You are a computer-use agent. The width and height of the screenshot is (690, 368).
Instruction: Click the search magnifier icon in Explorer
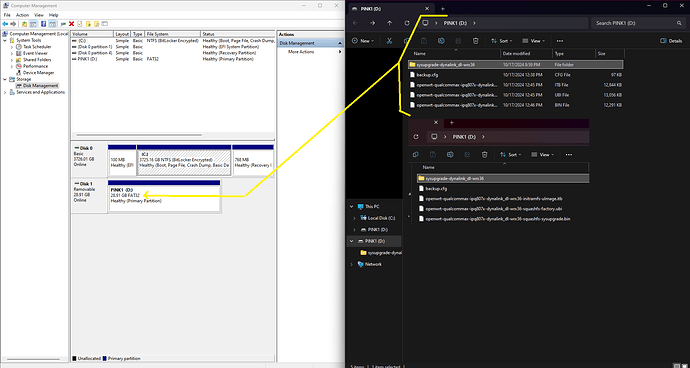click(679, 23)
